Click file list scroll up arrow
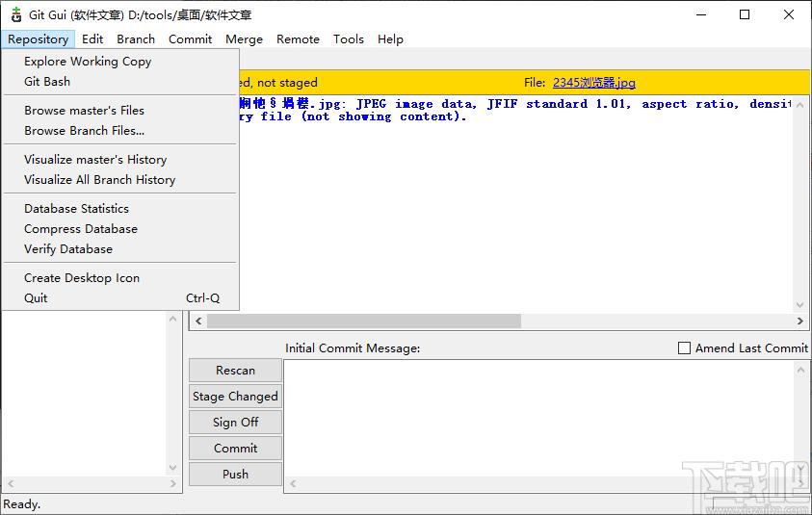Image resolution: width=812 pixels, height=515 pixels. pyautogui.click(x=173, y=319)
